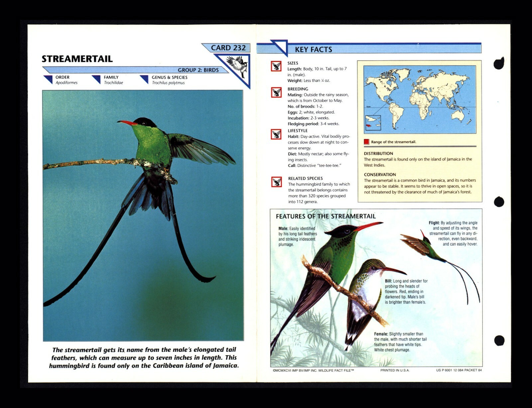Viewport: 532px width, 408px height.
Task: Click the blue triangle beside FAMILY
Action: pyautogui.click(x=96, y=79)
